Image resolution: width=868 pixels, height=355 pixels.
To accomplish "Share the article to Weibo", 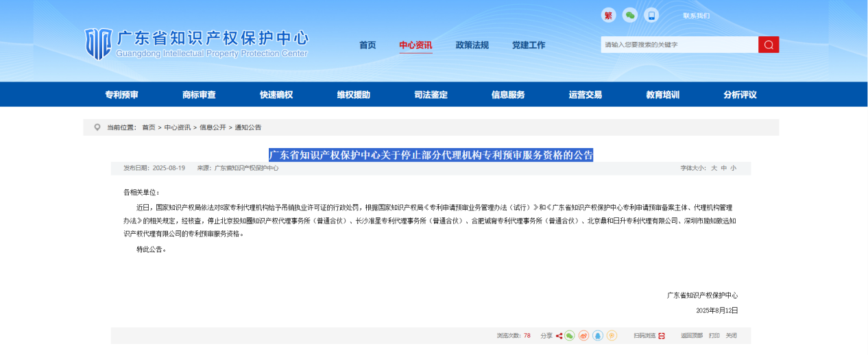I will pos(583,336).
